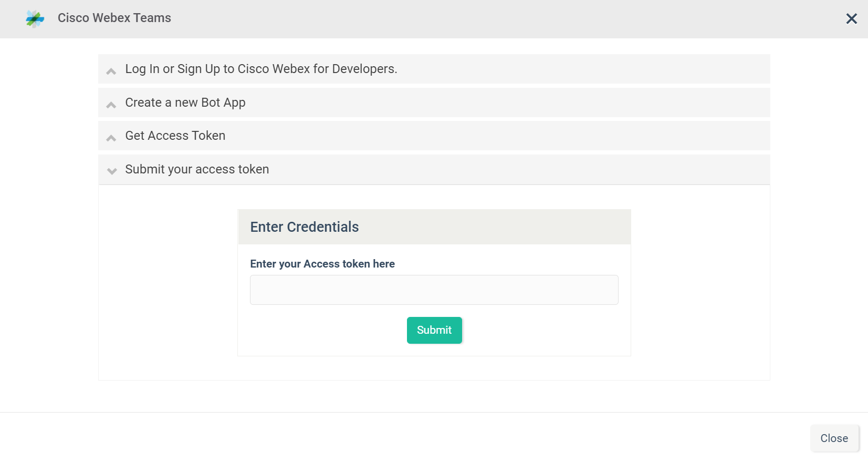Open the Create a new Bot App title
This screenshot has height=462, width=868.
pyautogui.click(x=185, y=102)
